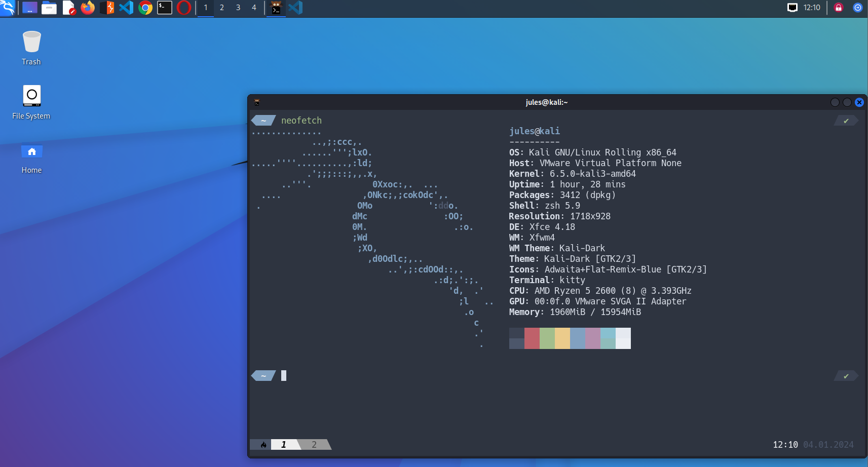
Task: Click the home prompt segment beside neofetch
Action: pyautogui.click(x=263, y=121)
